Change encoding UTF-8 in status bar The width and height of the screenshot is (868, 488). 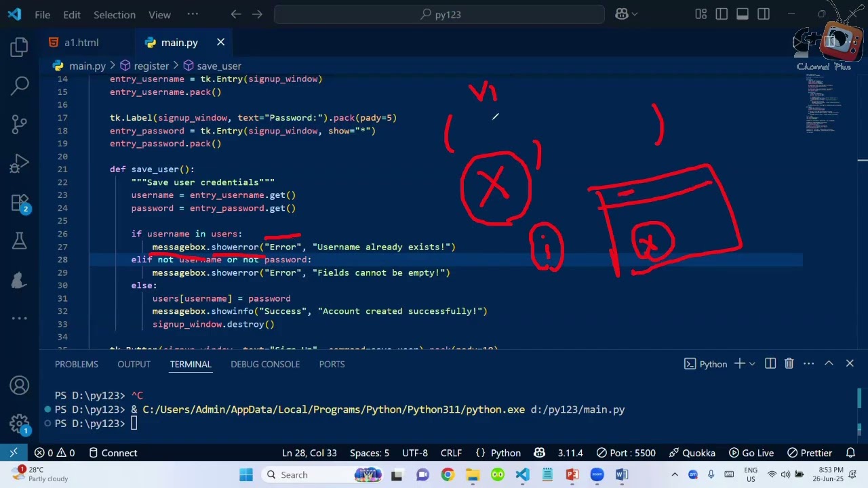(415, 453)
